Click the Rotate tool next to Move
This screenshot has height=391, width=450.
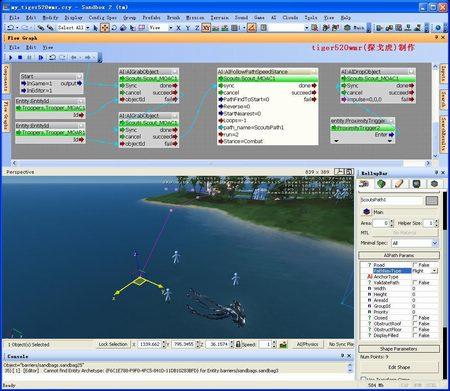(x=114, y=28)
